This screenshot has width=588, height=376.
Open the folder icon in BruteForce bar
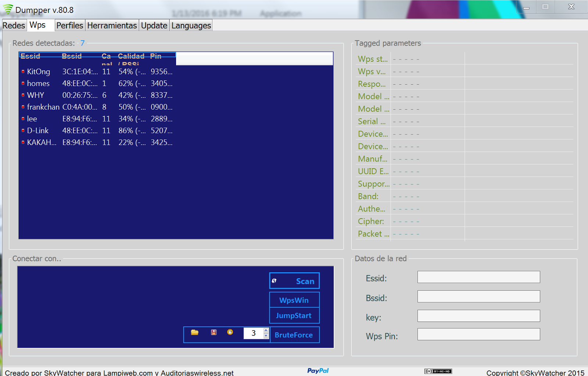coord(194,333)
